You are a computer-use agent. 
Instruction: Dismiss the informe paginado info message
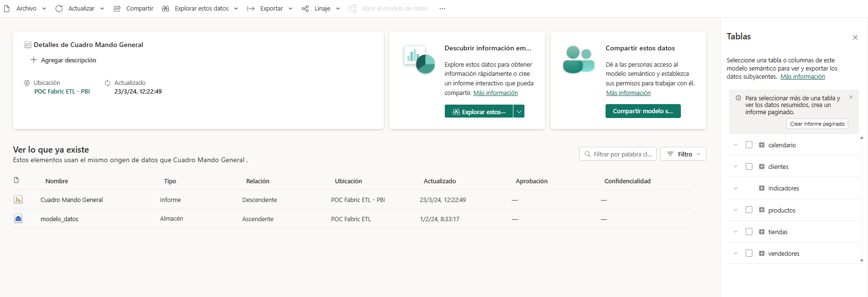tap(851, 97)
